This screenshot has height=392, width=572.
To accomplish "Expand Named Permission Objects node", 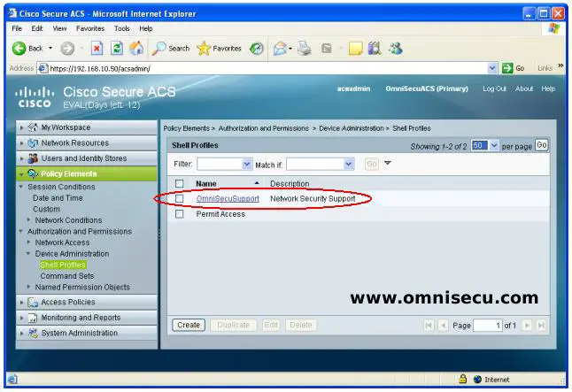I will click(x=28, y=287).
